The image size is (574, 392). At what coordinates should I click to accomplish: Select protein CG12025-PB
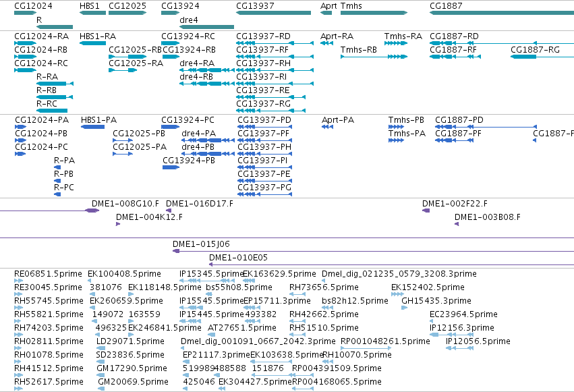(x=139, y=134)
